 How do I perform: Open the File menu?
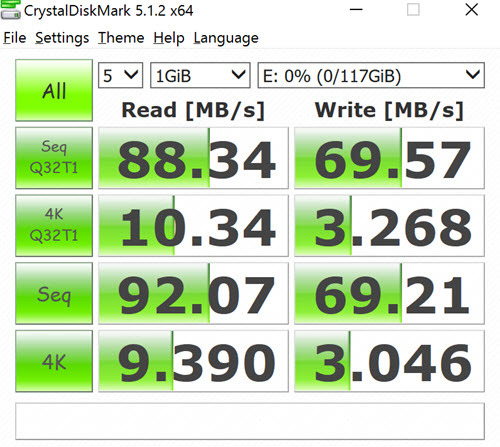click(15, 38)
